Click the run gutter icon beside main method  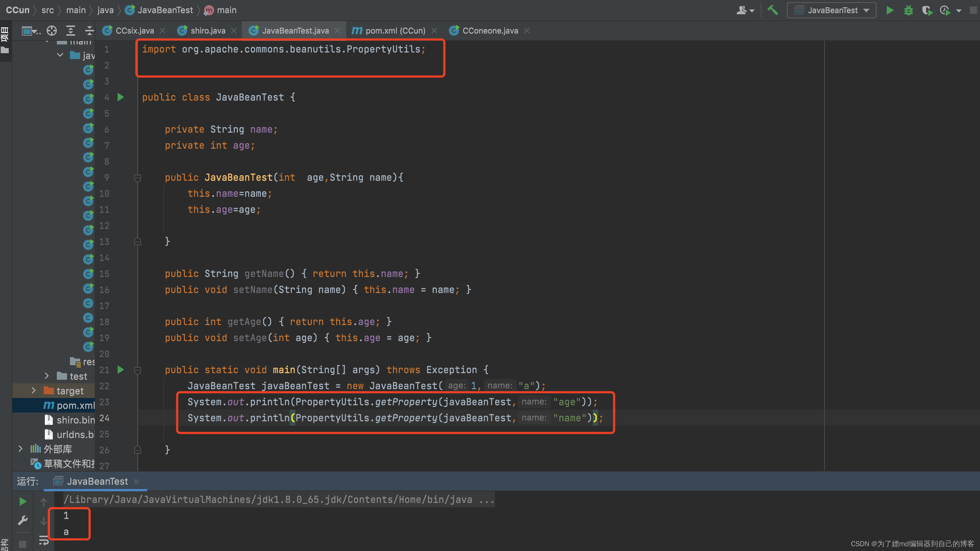pyautogui.click(x=121, y=370)
